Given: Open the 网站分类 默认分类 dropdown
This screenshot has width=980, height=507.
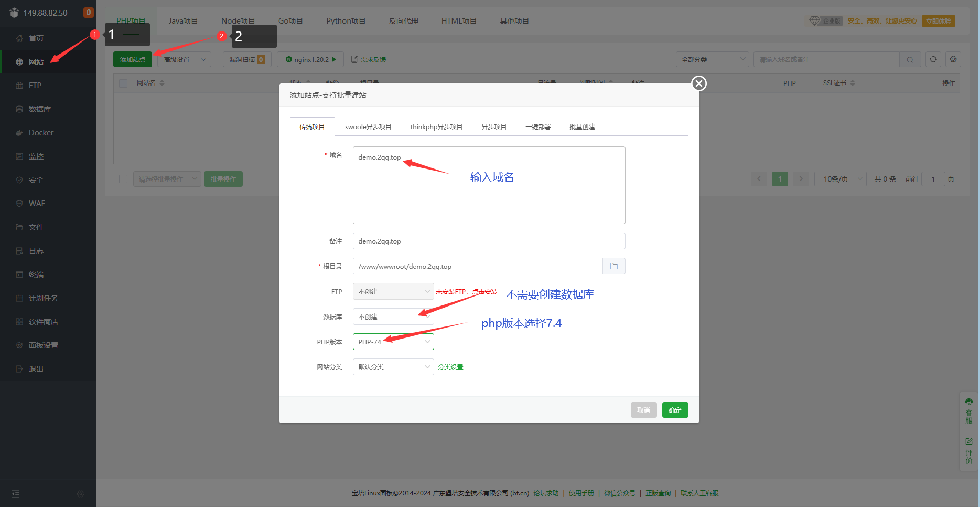Looking at the screenshot, I should click(393, 367).
